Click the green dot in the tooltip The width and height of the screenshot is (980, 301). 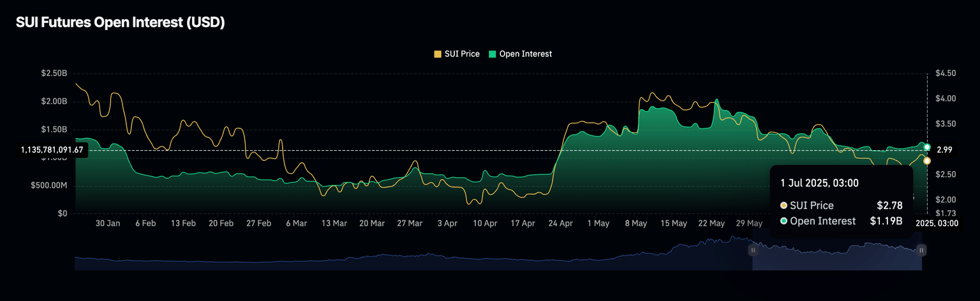pos(783,221)
